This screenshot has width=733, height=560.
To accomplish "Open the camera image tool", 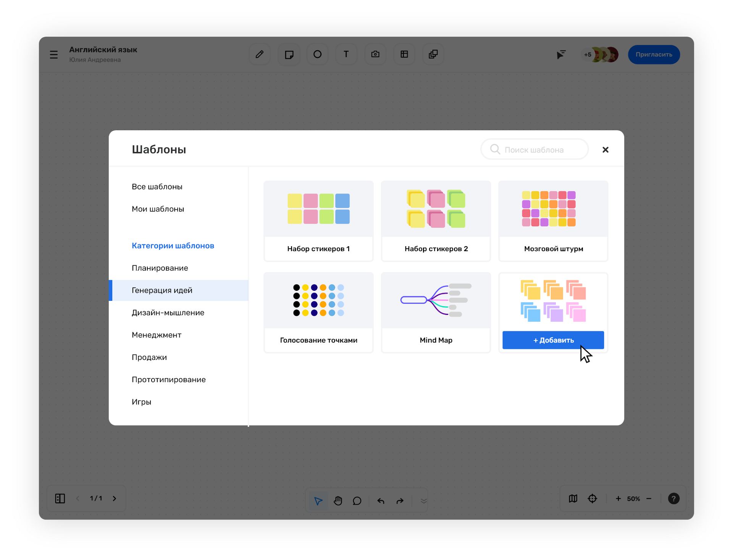I will (375, 55).
